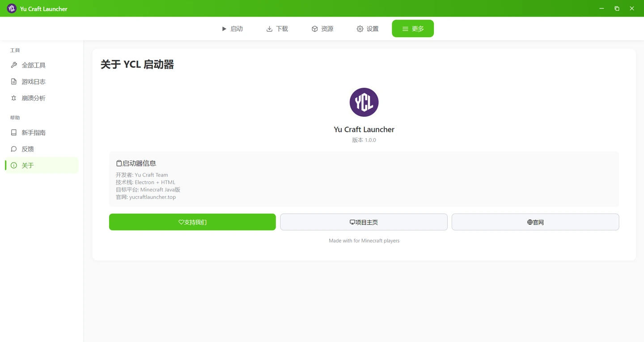Open the 设置 tab
Viewport: 644px width, 342px height.
tap(368, 29)
